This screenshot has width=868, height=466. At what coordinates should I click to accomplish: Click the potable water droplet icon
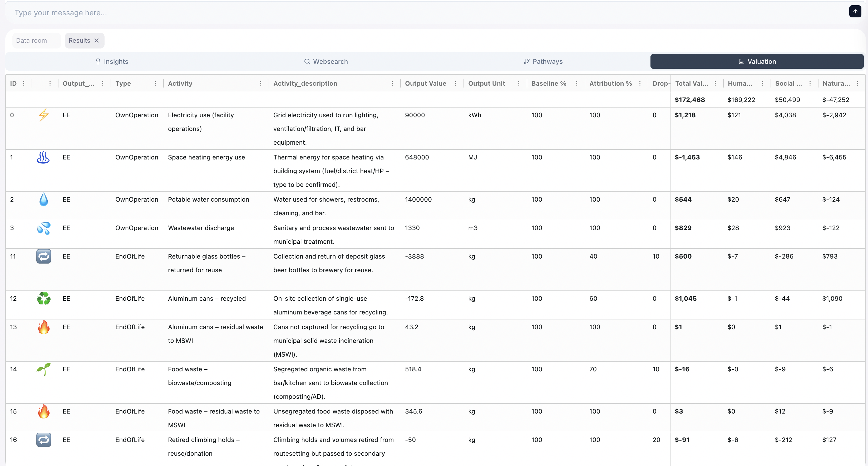pyautogui.click(x=43, y=200)
